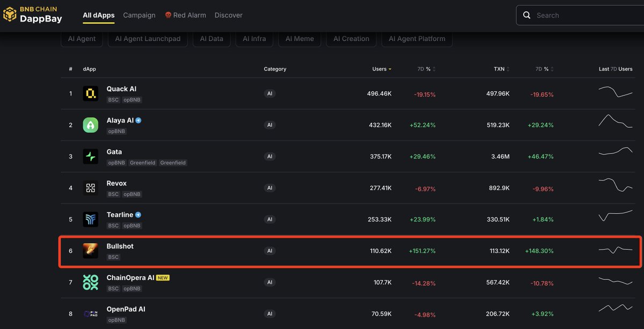View Bullshot's 7-day users sparkline
This screenshot has width=644, height=329.
[x=616, y=250]
